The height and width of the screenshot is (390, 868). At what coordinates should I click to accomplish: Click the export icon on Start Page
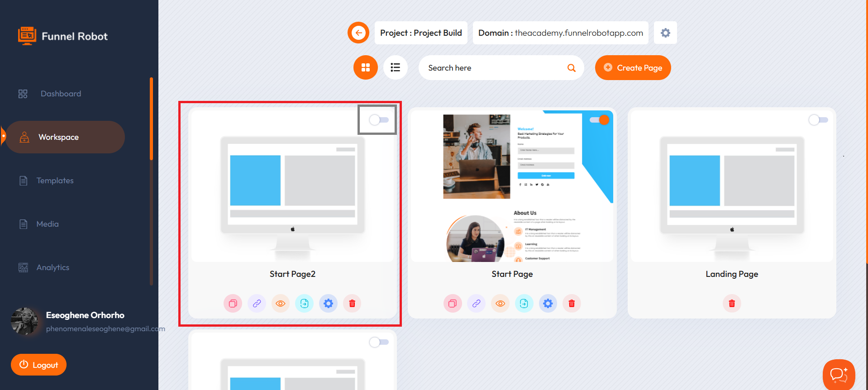524,303
